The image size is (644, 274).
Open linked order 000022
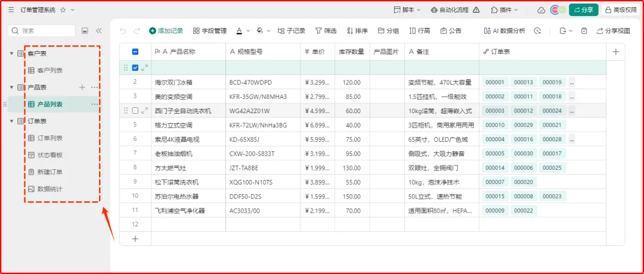[524, 211]
